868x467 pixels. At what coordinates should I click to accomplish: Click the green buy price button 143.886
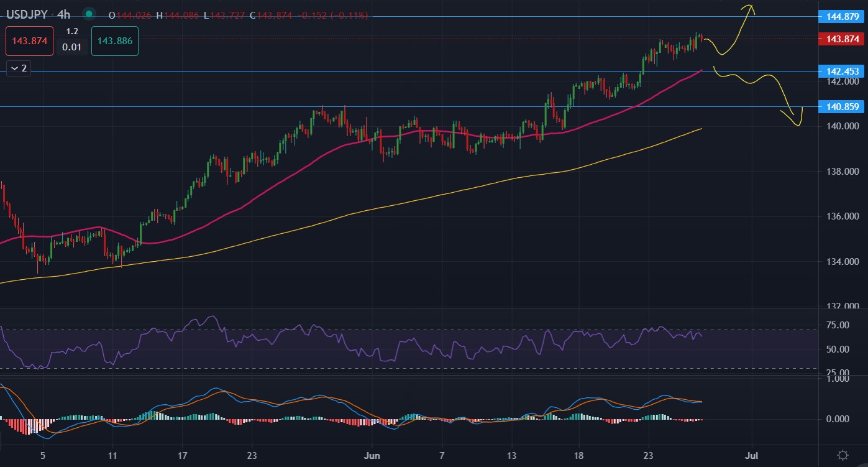(x=114, y=41)
